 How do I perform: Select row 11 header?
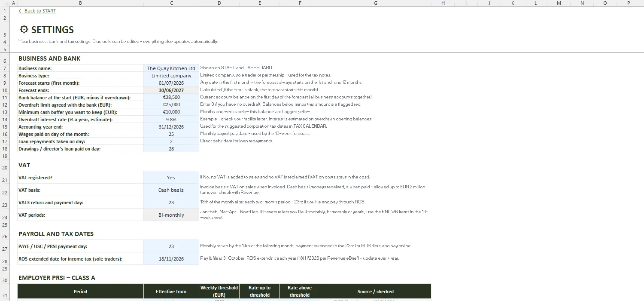tap(5, 98)
